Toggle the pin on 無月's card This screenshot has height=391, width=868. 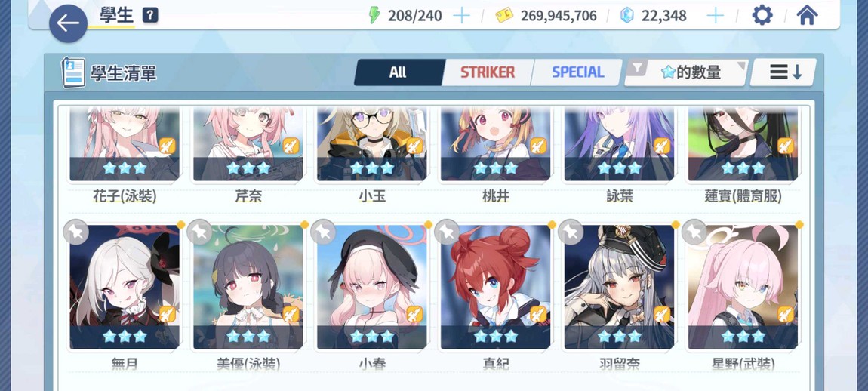(75, 232)
